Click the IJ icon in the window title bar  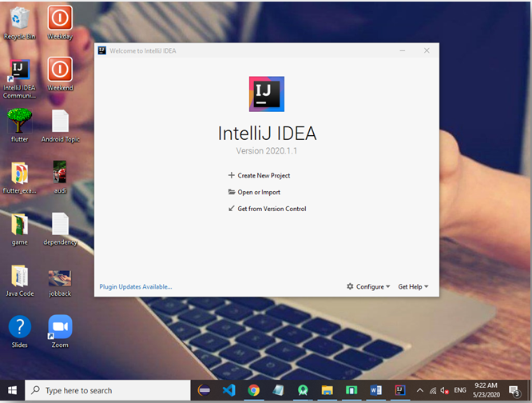pyautogui.click(x=101, y=50)
